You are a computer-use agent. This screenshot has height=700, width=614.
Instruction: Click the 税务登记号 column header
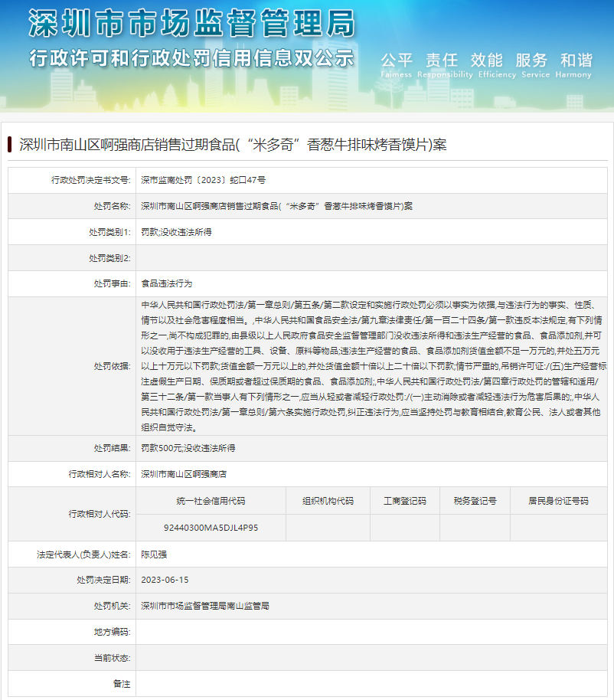[475, 501]
